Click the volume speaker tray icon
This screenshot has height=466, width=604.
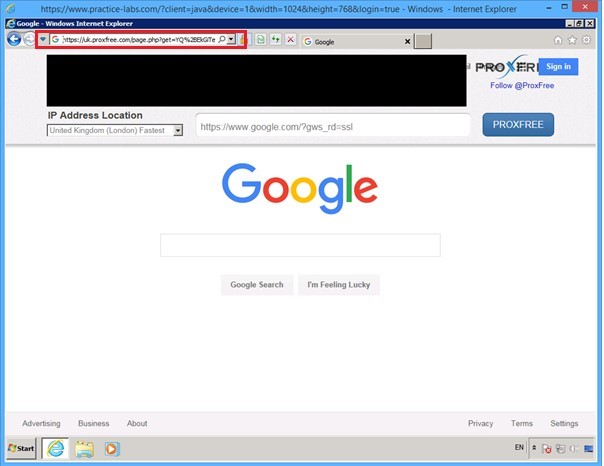click(574, 449)
